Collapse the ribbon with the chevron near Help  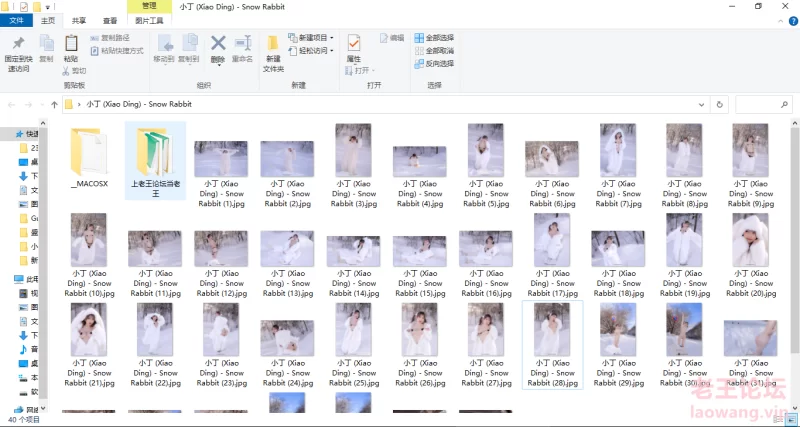point(781,21)
